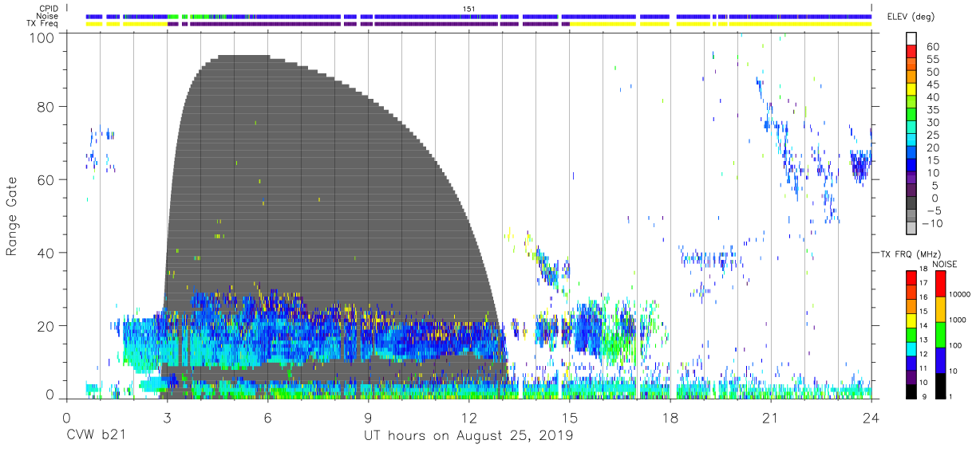This screenshot has width=980, height=452.
Task: Click the 40 tick on Range Gate axis
Action: point(45,252)
